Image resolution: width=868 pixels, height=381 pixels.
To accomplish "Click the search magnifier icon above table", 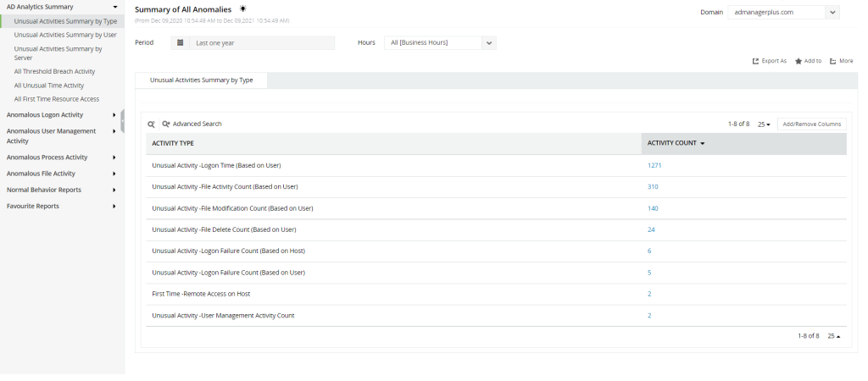I will [x=151, y=124].
